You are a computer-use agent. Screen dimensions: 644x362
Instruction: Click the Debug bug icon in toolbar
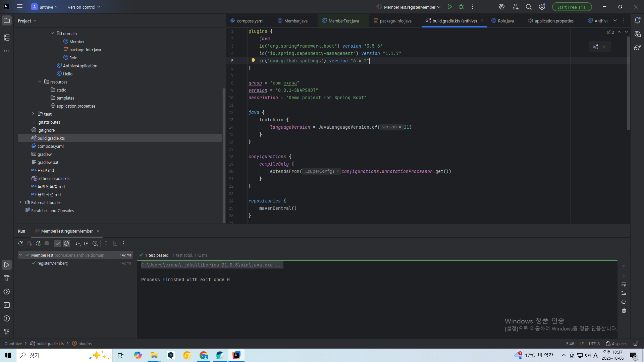(461, 7)
